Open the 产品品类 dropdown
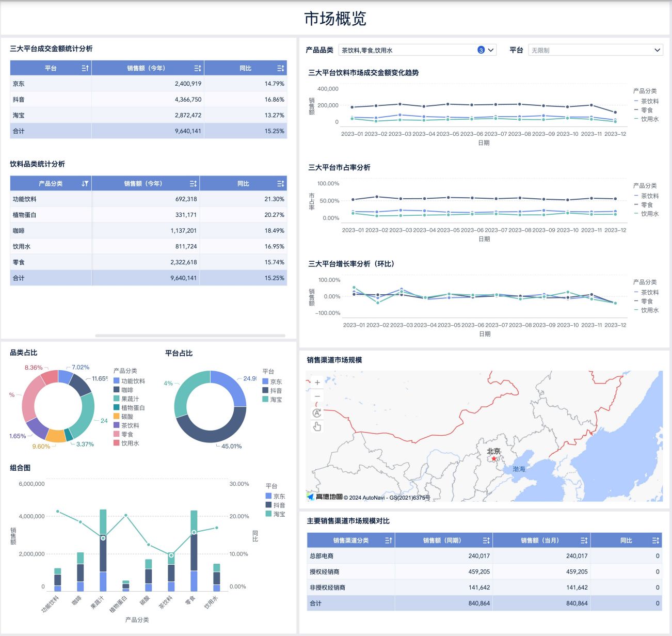 click(417, 50)
